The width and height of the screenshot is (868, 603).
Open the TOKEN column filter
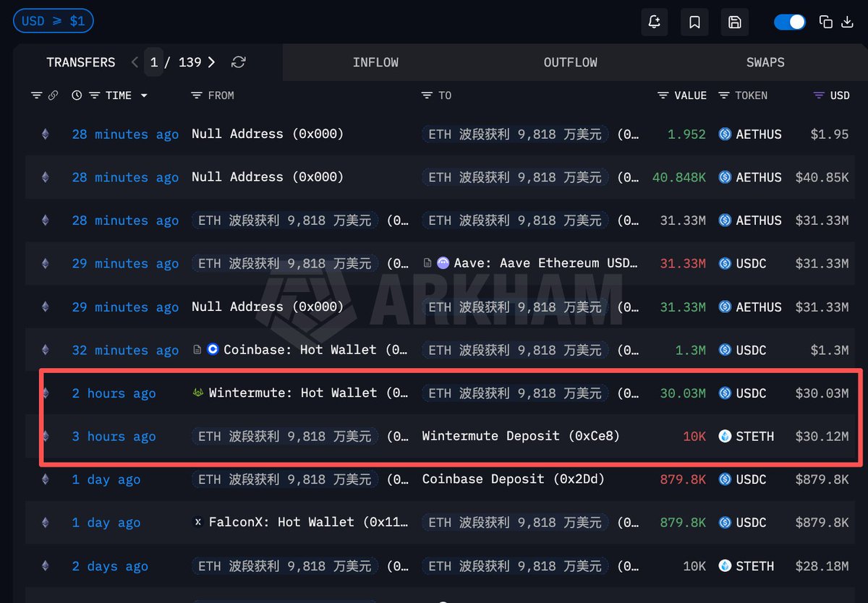[724, 95]
